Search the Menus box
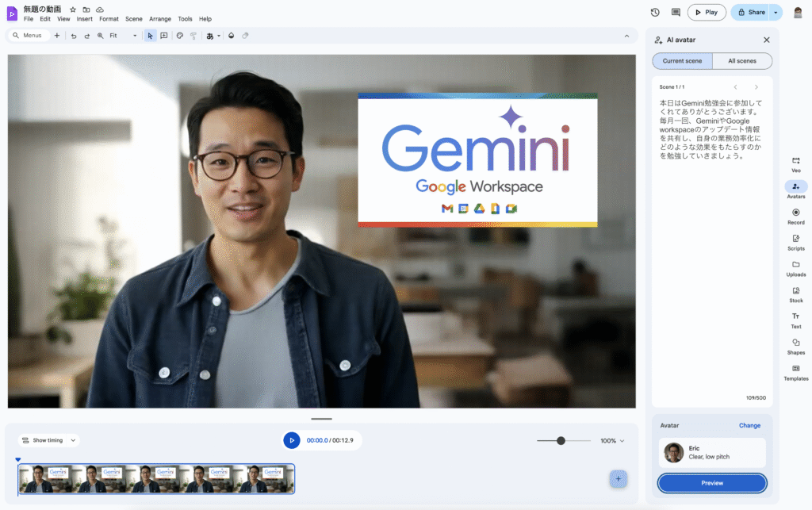 [x=29, y=36]
